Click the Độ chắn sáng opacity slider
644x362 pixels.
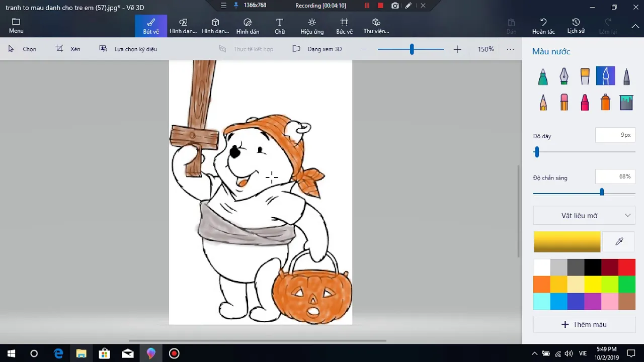coord(584,193)
